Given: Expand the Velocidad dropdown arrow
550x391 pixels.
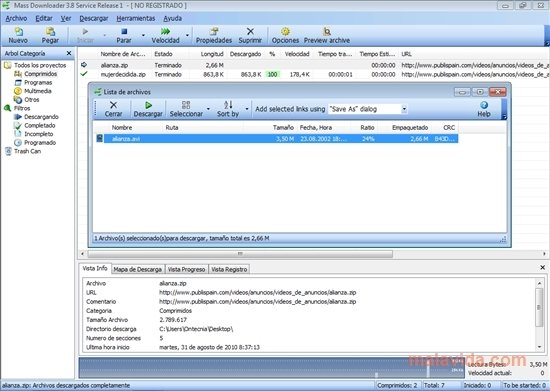Looking at the screenshot, I should [x=187, y=35].
